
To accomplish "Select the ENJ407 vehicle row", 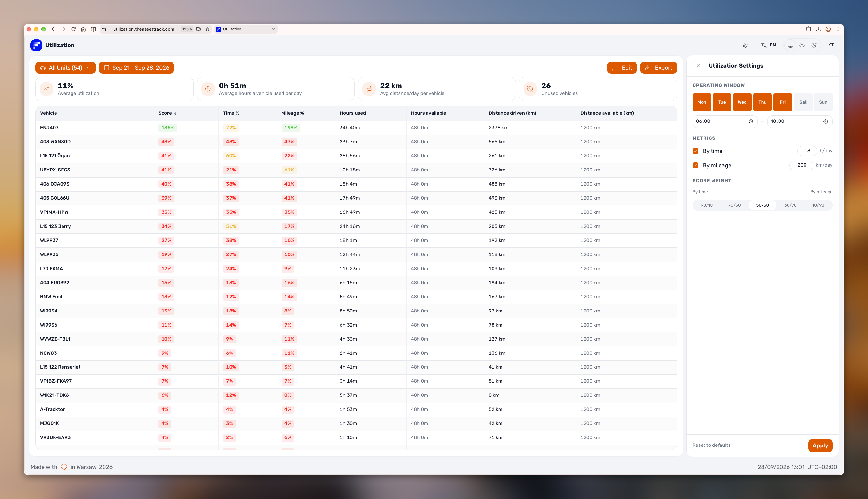I will (x=356, y=128).
